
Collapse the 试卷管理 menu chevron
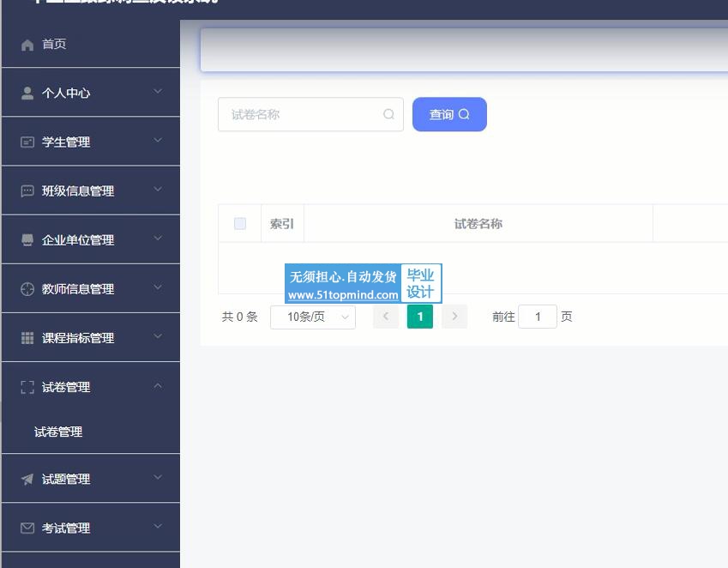[158, 385]
